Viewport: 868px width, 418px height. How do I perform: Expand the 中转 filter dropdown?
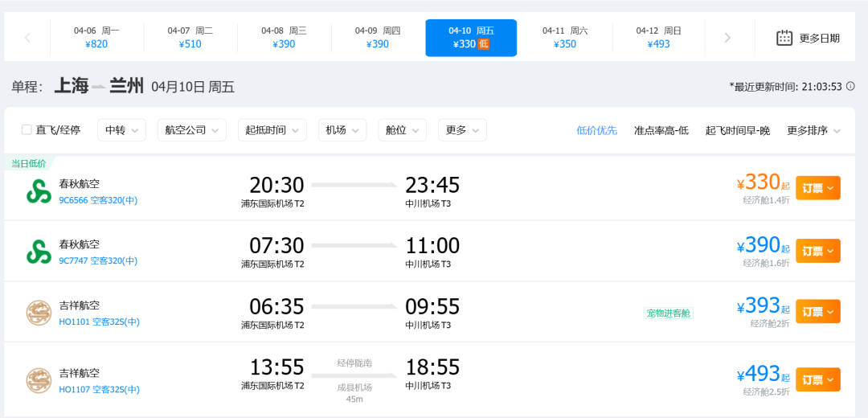pyautogui.click(x=121, y=130)
